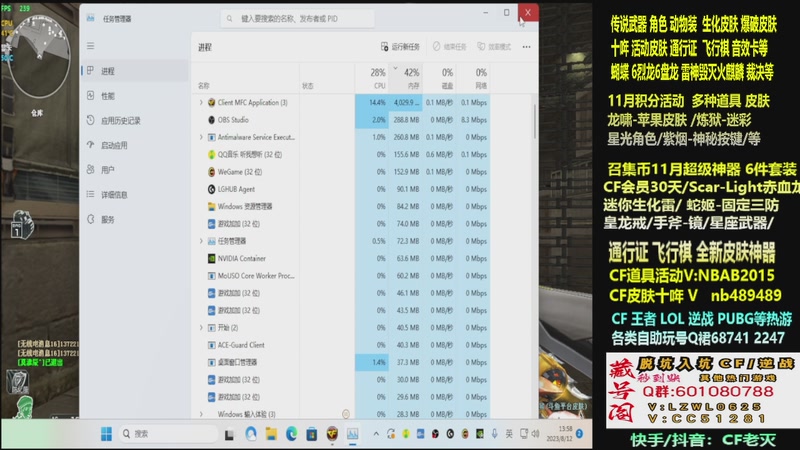
Task: Click the 4,029.9 memory value cell
Action: (x=406, y=103)
